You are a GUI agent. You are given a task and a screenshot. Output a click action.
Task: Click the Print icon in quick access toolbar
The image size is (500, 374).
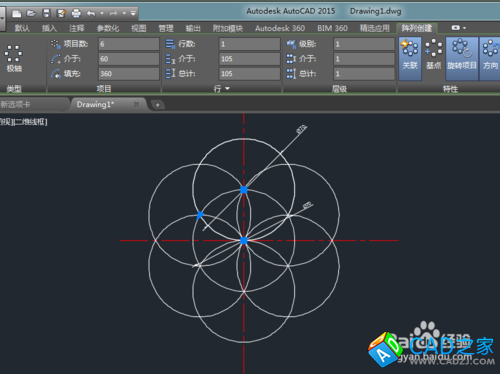pos(76,14)
